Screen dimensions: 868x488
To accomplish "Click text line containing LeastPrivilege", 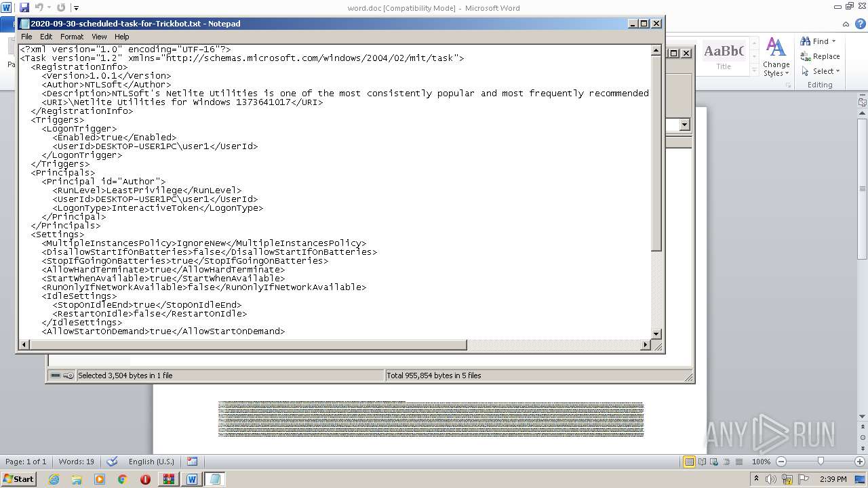I will pyautogui.click(x=147, y=190).
